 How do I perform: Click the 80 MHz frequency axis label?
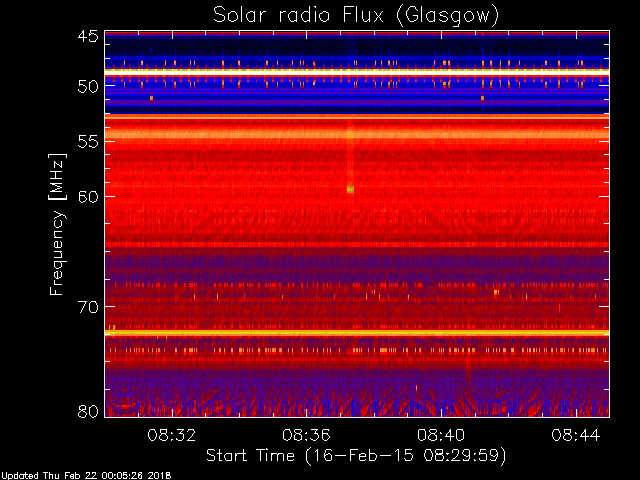[x=88, y=411]
